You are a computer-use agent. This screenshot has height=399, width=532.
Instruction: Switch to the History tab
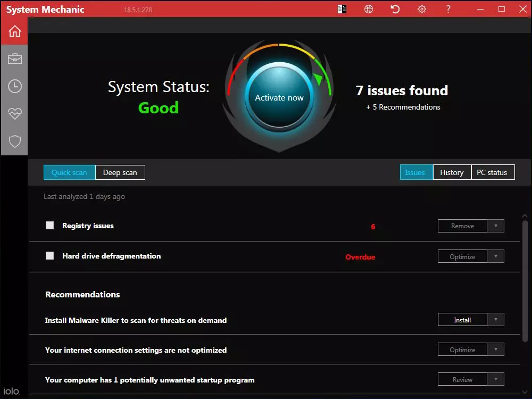tap(452, 172)
